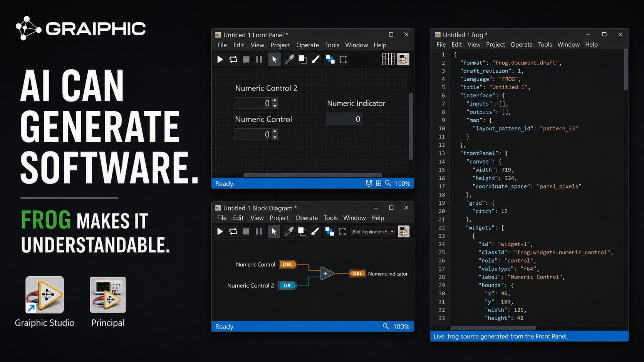Click "frog.widgets.numeric_control" text in source
This screenshot has height=362, width=644.
[x=562, y=252]
